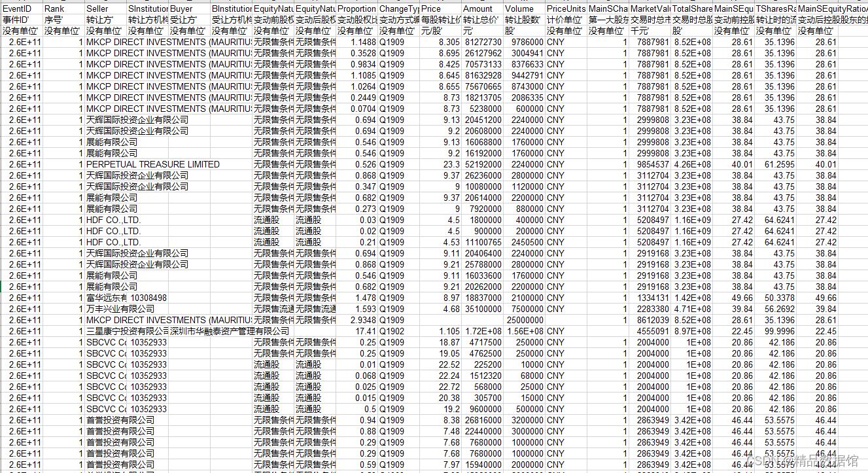Click volume cell 8376633

pos(524,64)
